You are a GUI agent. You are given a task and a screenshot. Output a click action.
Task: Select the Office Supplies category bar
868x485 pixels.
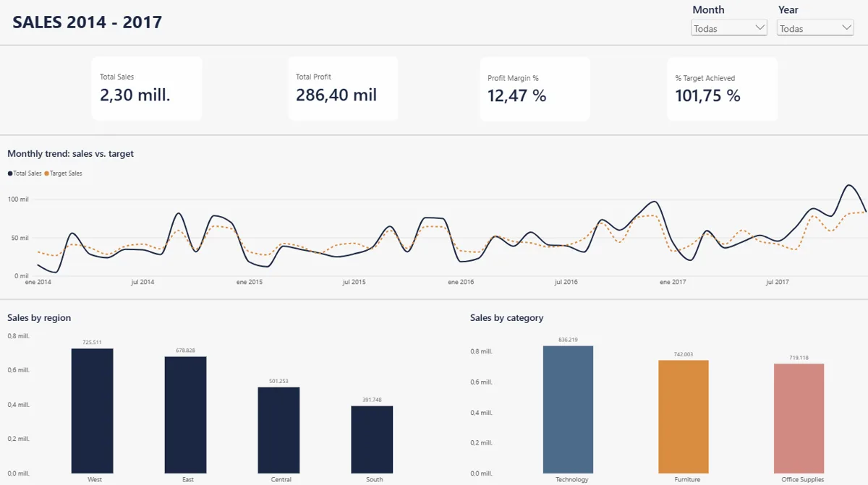click(x=799, y=419)
